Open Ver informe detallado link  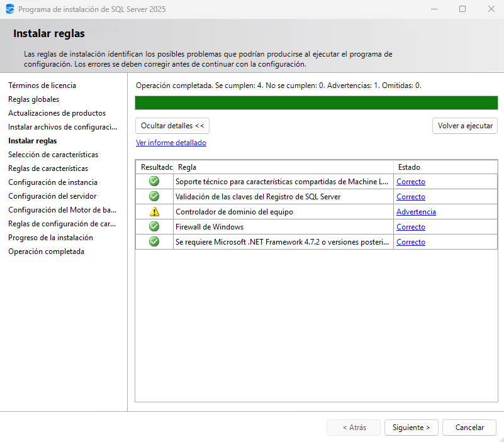tap(171, 143)
